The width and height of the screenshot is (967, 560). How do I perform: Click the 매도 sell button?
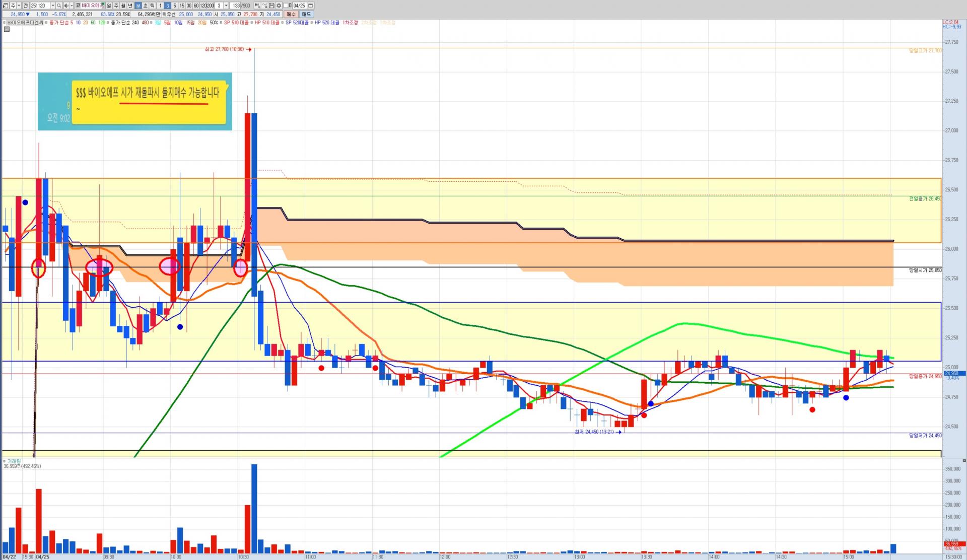point(306,14)
